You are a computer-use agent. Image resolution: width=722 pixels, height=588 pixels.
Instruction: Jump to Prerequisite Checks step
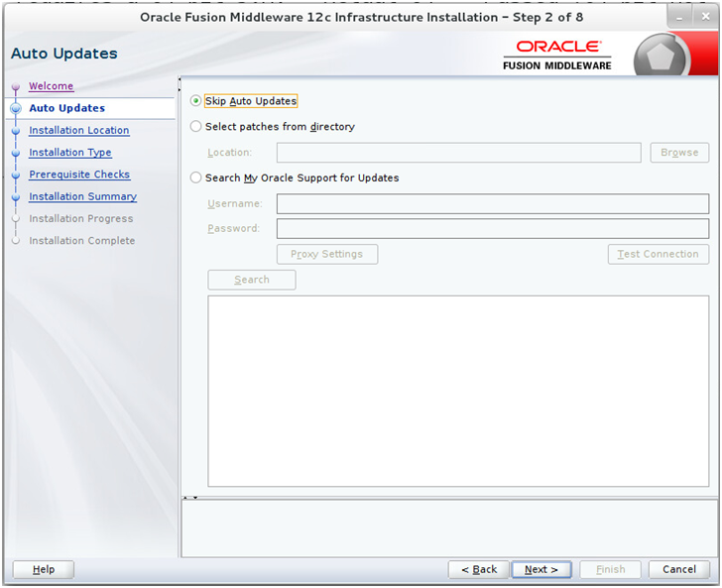pyautogui.click(x=79, y=175)
